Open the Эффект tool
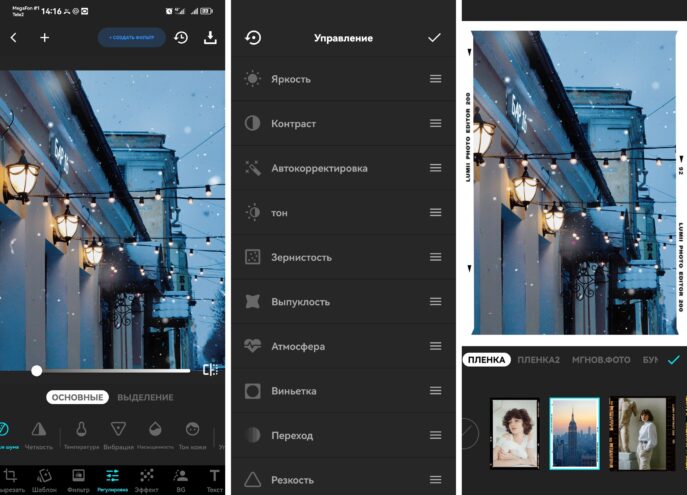The height and width of the screenshot is (495, 687). (146, 479)
